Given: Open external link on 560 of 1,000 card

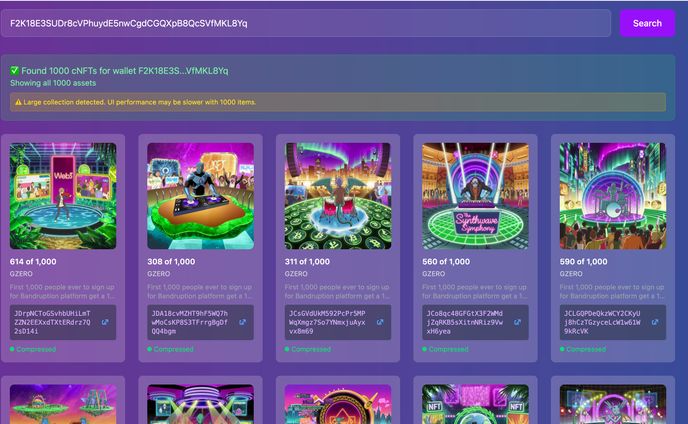Looking at the screenshot, I should [517, 322].
